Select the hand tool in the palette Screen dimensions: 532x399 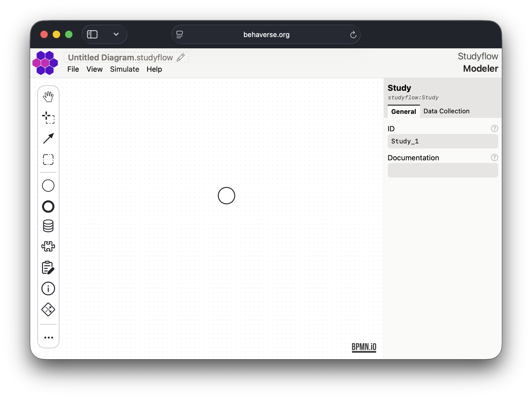pyautogui.click(x=48, y=97)
